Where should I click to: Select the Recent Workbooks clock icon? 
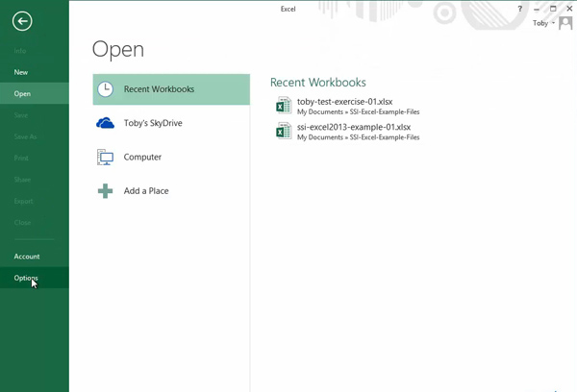[106, 89]
